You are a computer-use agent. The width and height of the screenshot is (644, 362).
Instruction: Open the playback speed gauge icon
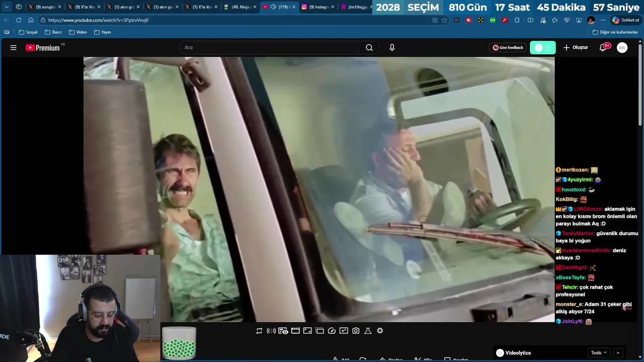coord(332,331)
